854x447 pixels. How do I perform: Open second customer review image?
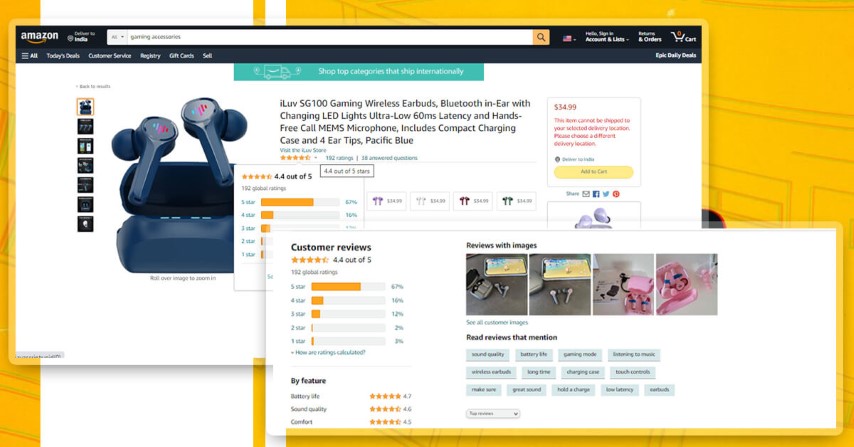coord(560,284)
